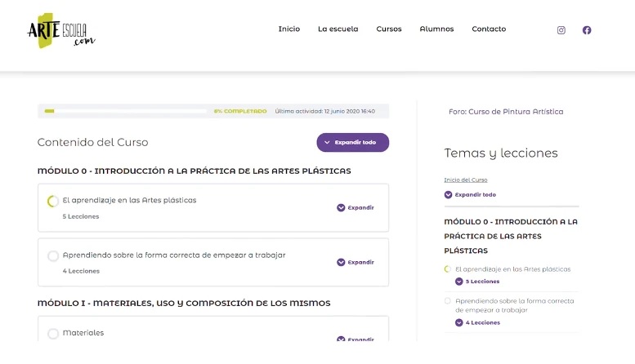Open the Cursos menu item
The image size is (635, 364).
point(389,29)
